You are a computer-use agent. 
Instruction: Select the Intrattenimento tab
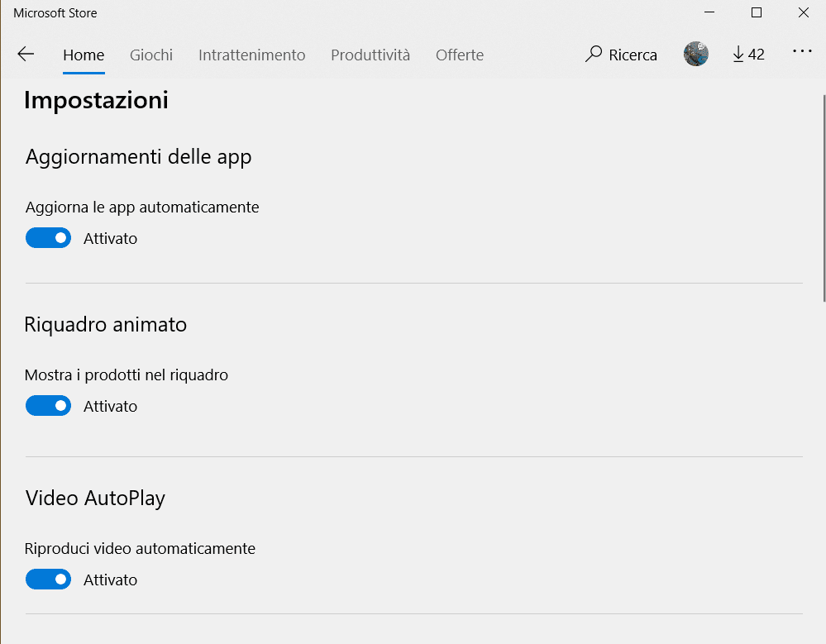coord(251,55)
